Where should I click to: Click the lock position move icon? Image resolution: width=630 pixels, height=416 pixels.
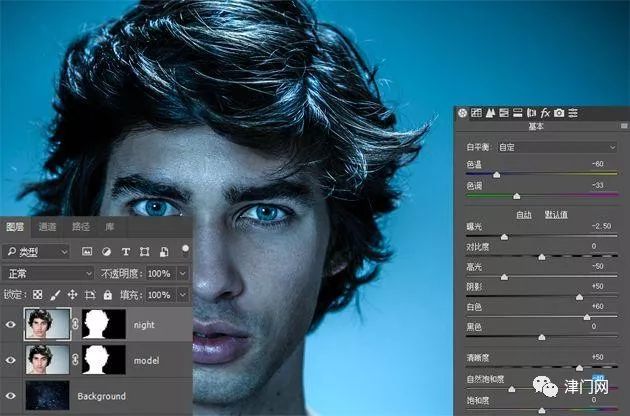[x=72, y=295]
